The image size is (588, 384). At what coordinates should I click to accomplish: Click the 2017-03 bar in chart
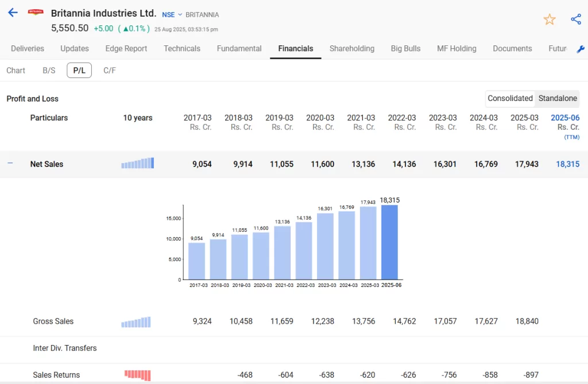tap(196, 261)
